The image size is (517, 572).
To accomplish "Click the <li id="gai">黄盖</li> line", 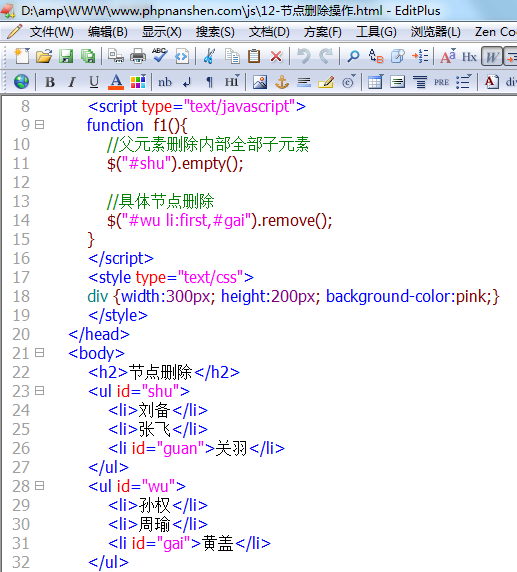I will point(189,543).
